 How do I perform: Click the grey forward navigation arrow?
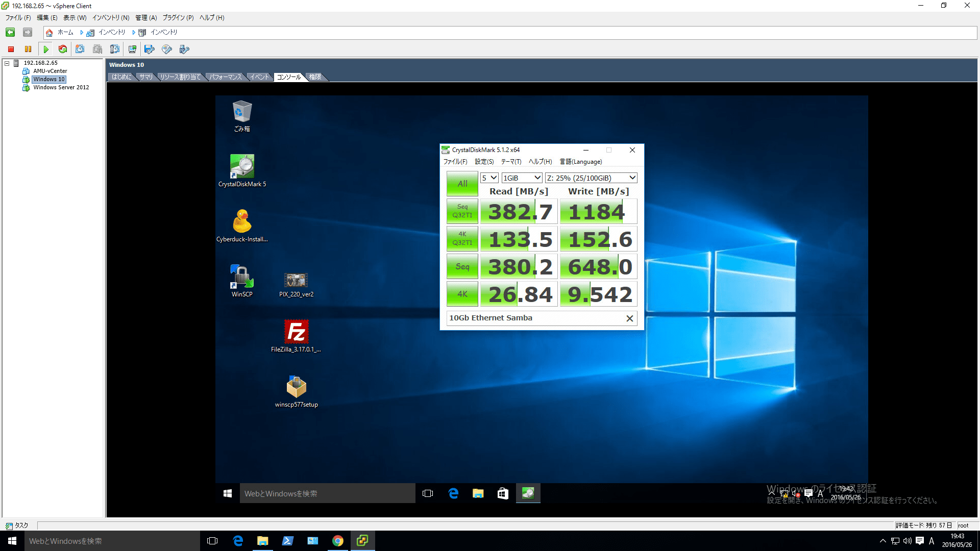[x=28, y=32]
